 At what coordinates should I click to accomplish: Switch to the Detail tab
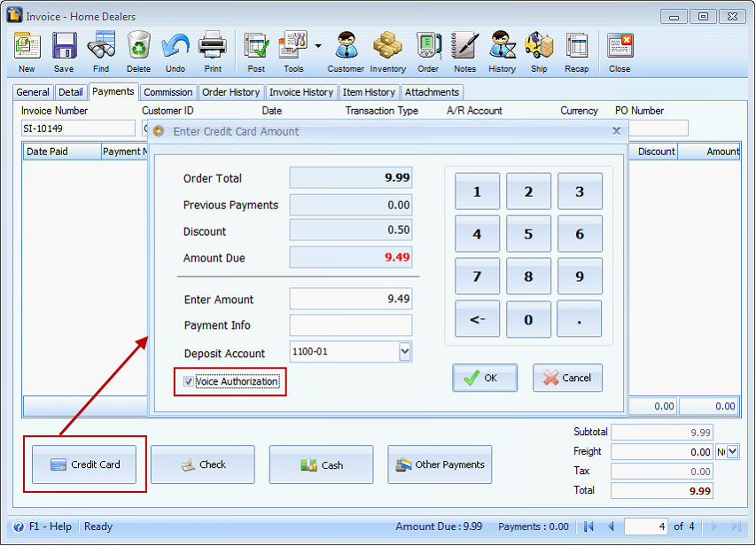[x=71, y=92]
